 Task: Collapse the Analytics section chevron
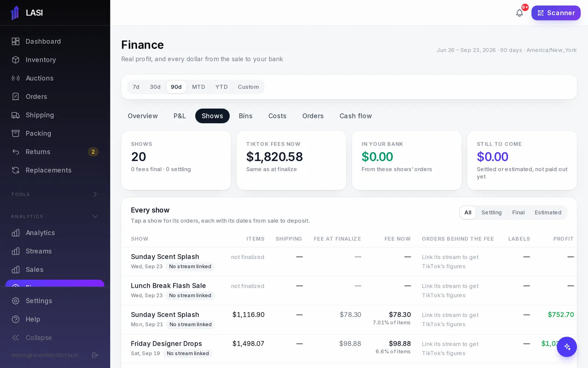tap(95, 216)
